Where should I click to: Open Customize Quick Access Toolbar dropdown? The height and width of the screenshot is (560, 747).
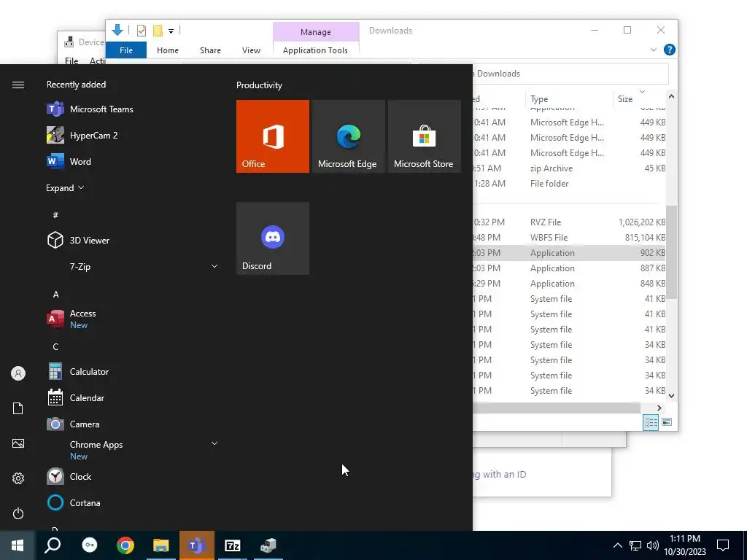pyautogui.click(x=171, y=31)
